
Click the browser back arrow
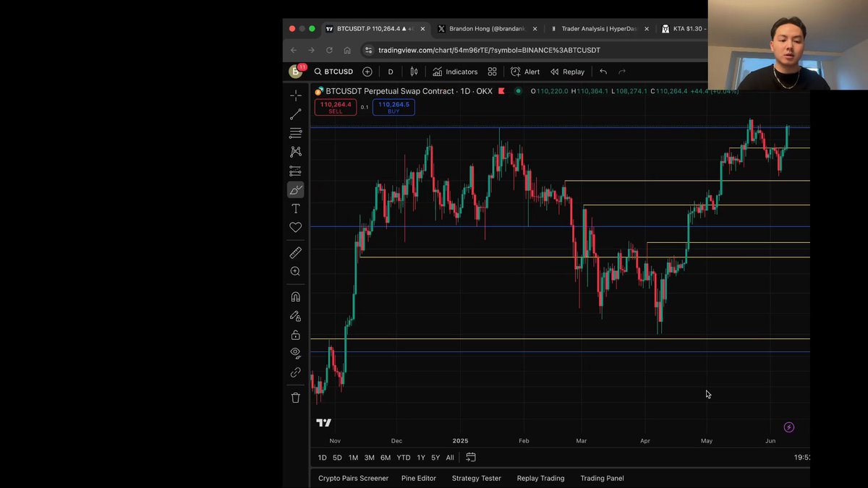pos(294,51)
